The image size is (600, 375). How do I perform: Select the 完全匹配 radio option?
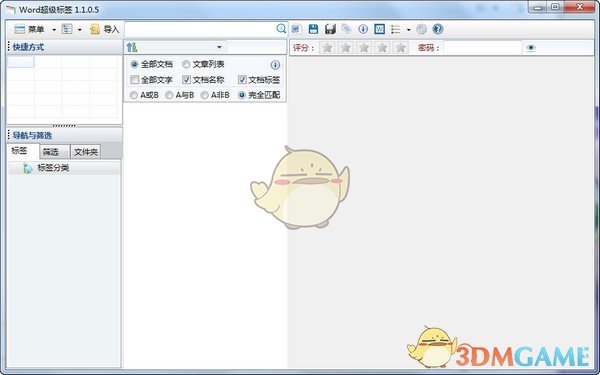coord(259,95)
